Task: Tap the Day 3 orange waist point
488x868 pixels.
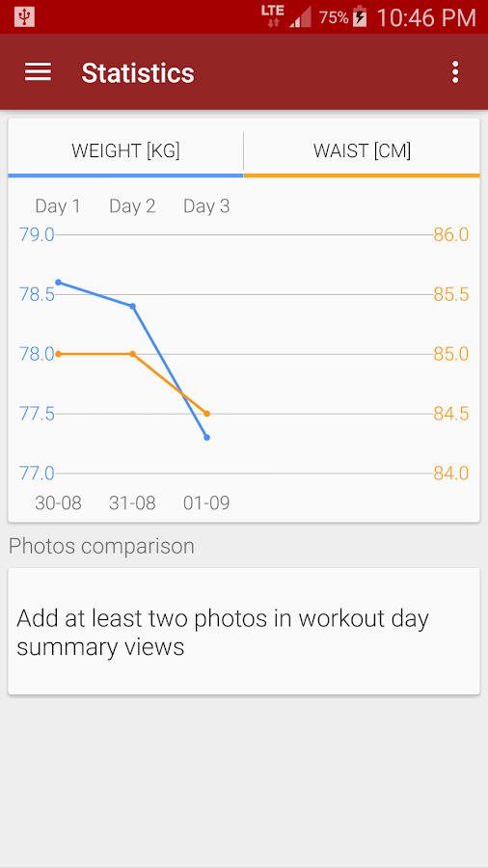Action: [x=207, y=414]
